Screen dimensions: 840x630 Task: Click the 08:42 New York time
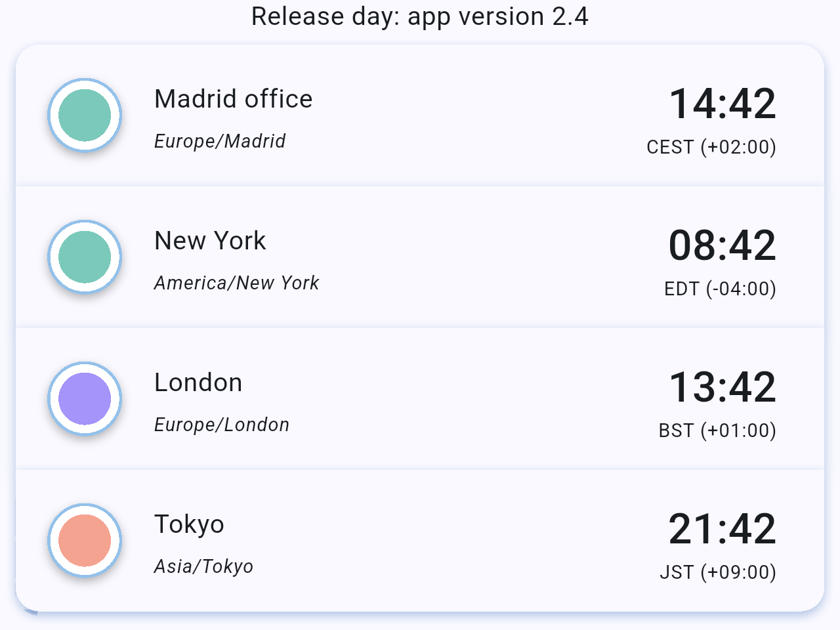[x=722, y=245]
